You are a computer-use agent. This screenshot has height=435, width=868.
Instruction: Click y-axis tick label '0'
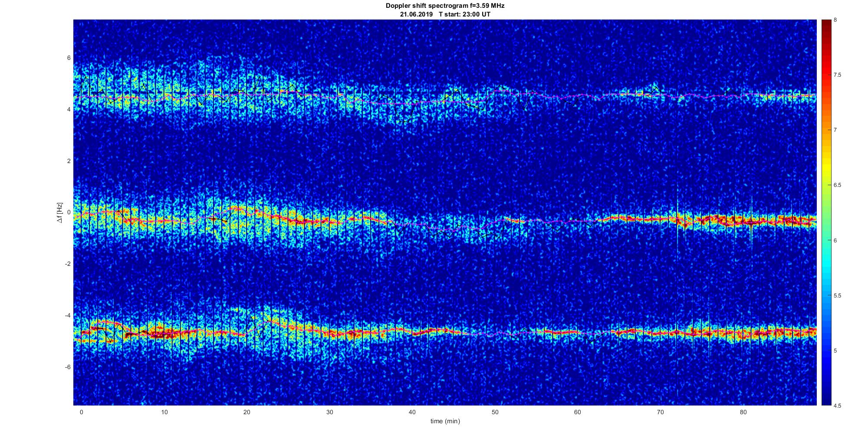coord(69,213)
